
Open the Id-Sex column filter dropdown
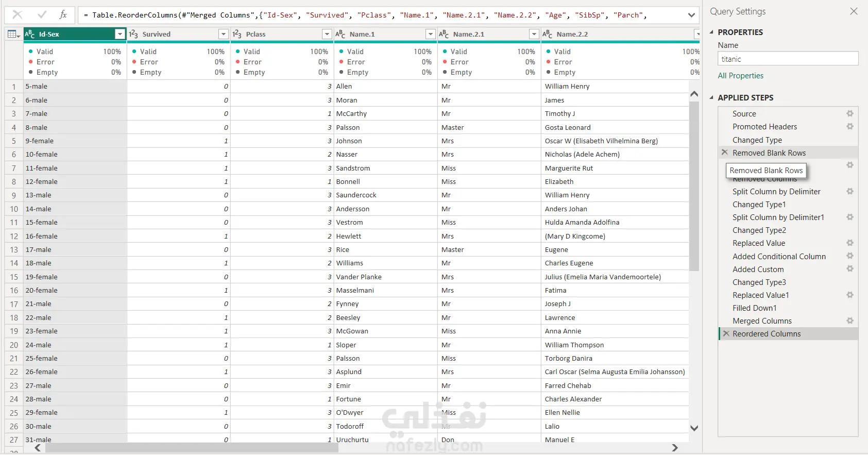120,34
